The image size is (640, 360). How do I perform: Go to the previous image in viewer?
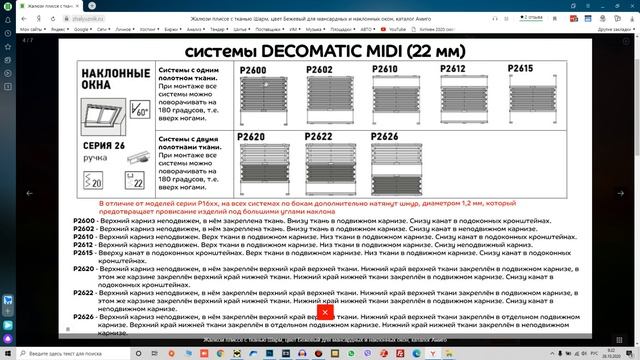[x=29, y=193]
